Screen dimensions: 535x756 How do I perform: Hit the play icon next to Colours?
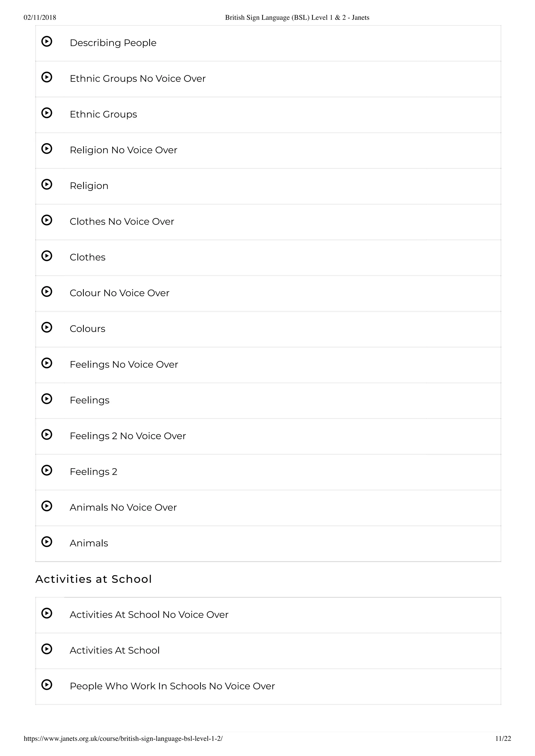click(47, 327)
